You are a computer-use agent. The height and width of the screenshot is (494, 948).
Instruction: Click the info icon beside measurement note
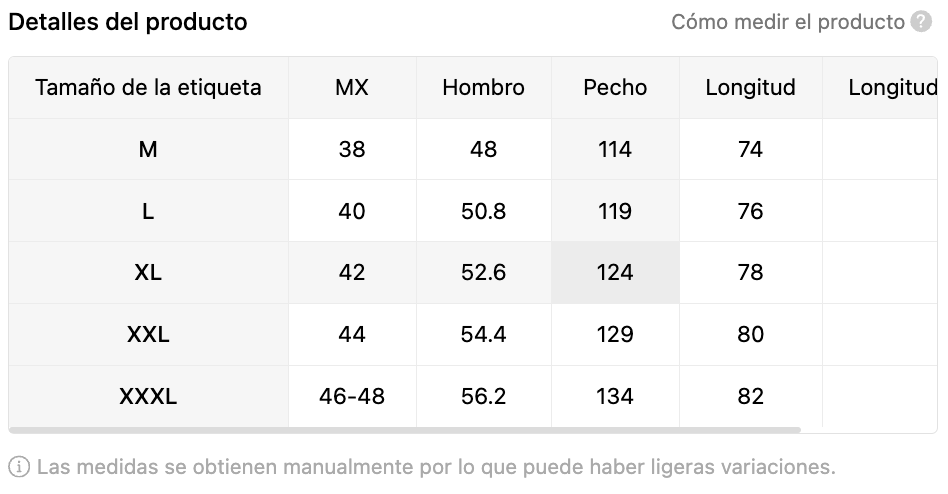(19, 467)
